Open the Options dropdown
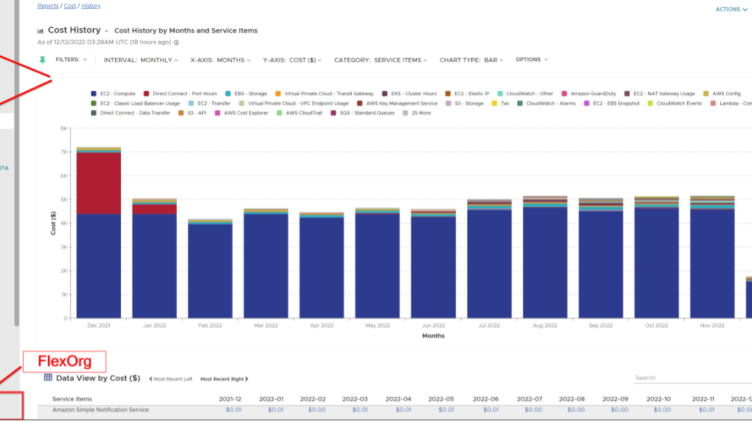Screen dimensions: 752x423 (x=531, y=59)
